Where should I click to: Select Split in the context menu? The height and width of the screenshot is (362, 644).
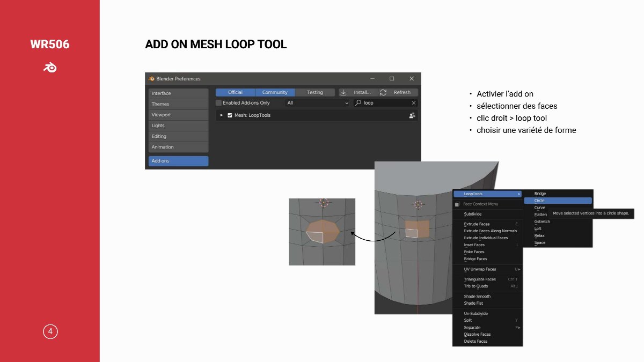488,320
